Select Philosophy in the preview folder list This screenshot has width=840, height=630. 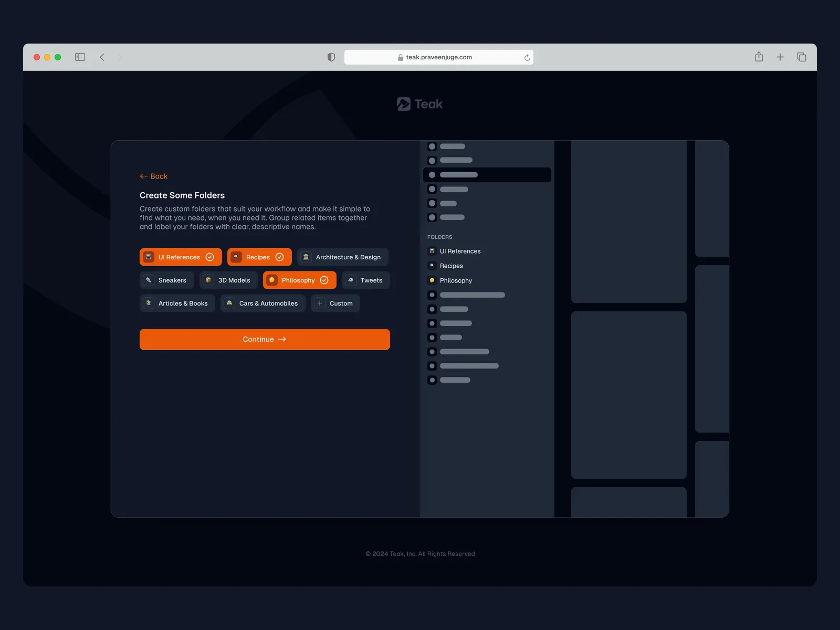coord(456,281)
